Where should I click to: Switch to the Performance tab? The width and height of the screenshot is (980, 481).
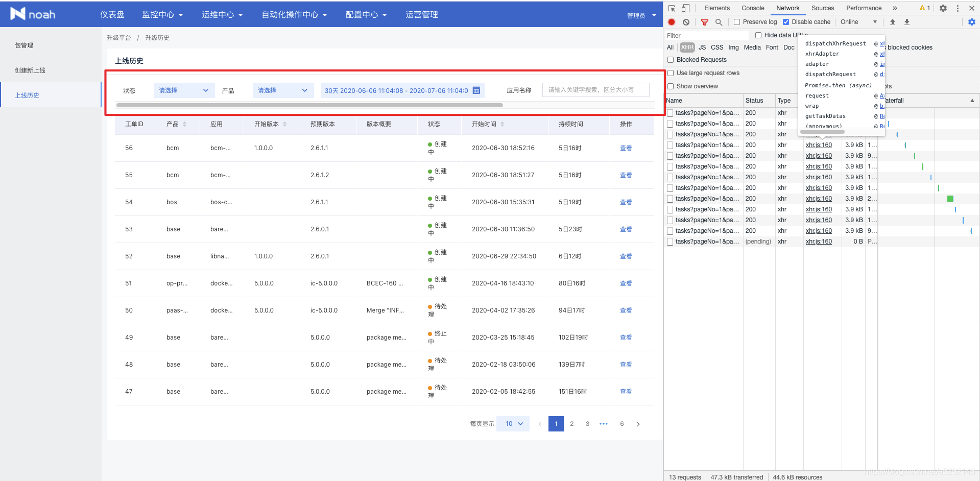pyautogui.click(x=864, y=8)
